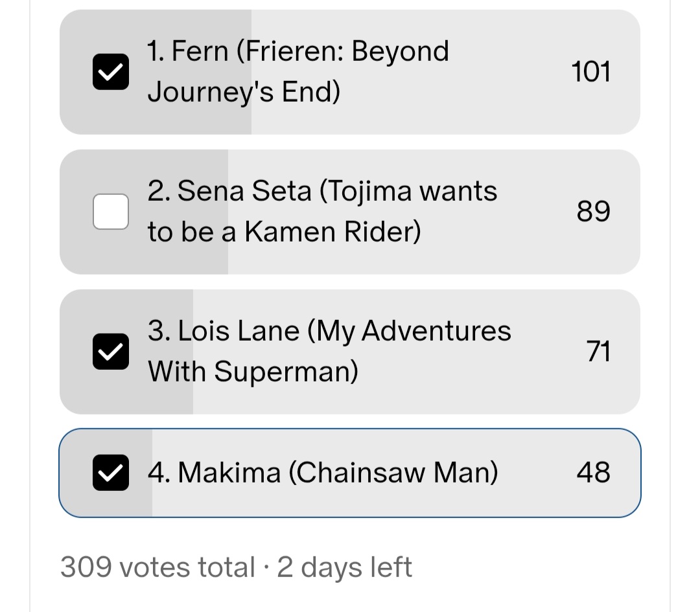Viewport: 700px width, 612px height.
Task: Uncheck the Lois Lane checkbox
Action: click(x=110, y=352)
